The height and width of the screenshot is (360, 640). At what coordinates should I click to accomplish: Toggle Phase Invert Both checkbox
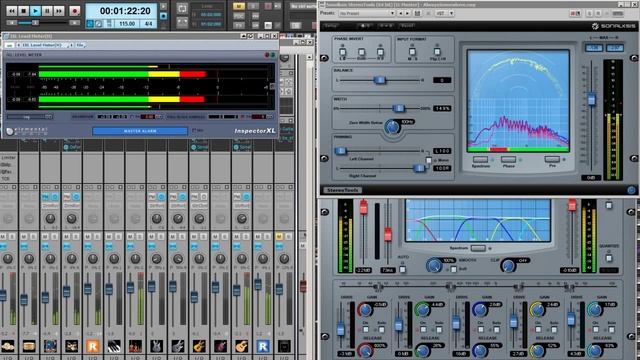[361, 52]
